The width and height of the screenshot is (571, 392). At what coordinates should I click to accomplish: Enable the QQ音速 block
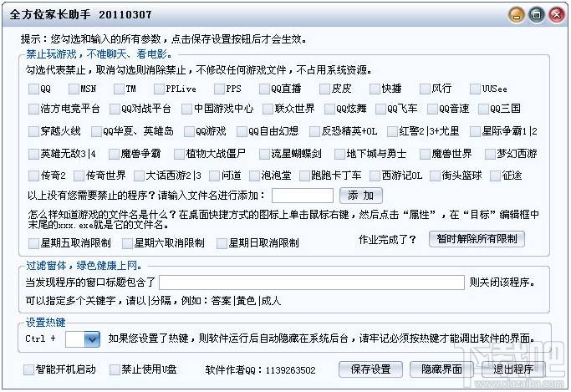(x=432, y=109)
